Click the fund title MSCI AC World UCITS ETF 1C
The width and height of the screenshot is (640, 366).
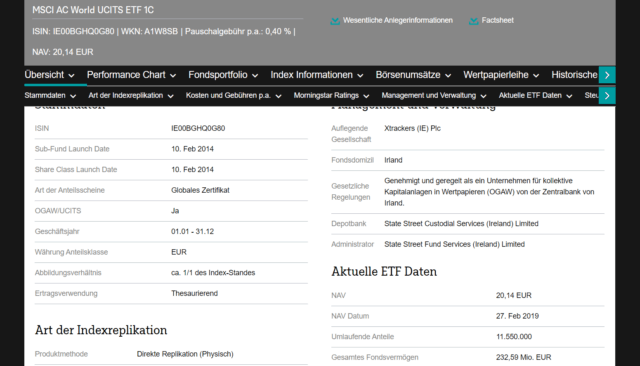pyautogui.click(x=93, y=10)
